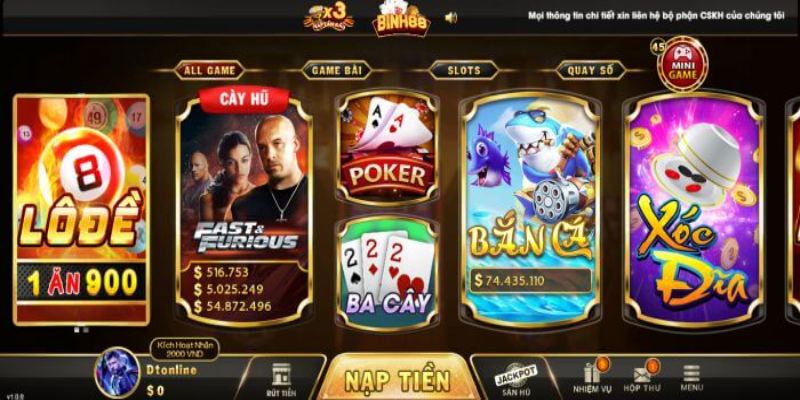
Task: Switch to the All Game tab
Action: coord(209,70)
